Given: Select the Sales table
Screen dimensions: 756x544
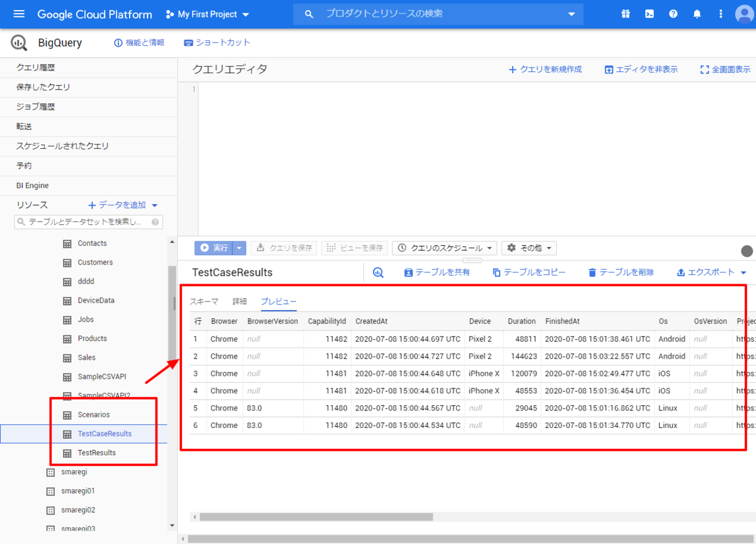Looking at the screenshot, I should (x=86, y=357).
